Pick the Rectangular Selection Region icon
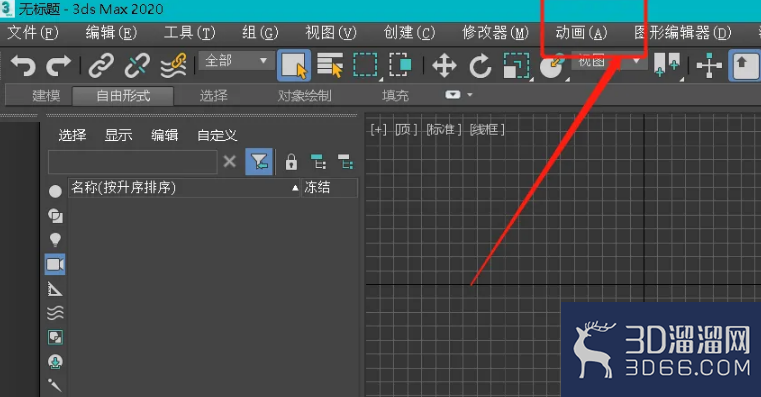Viewport: 761px width, 397px height. click(365, 66)
